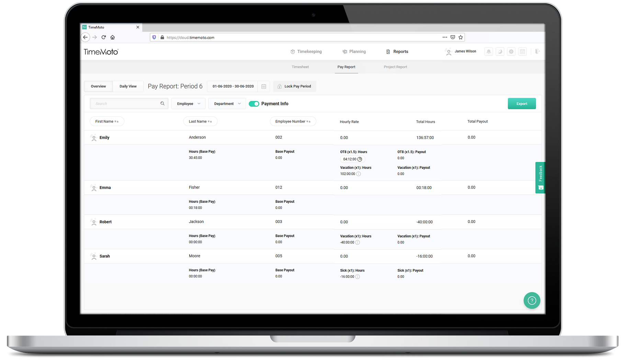The height and width of the screenshot is (364, 625).
Task: Click James Wilson user avatar icon
Action: 448,52
